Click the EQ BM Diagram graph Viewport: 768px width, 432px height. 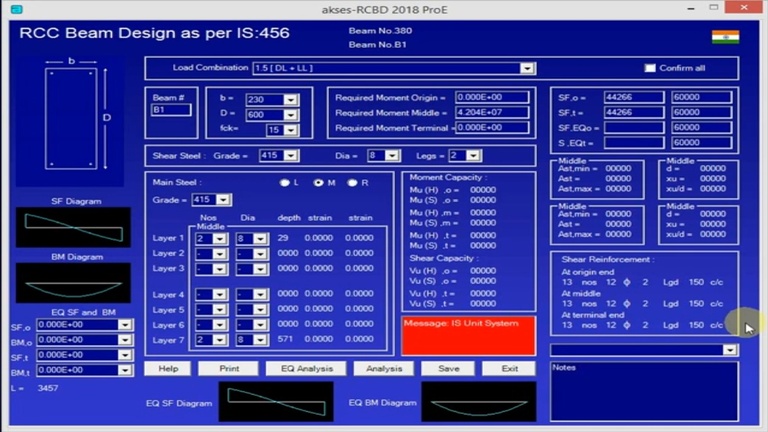click(478, 401)
